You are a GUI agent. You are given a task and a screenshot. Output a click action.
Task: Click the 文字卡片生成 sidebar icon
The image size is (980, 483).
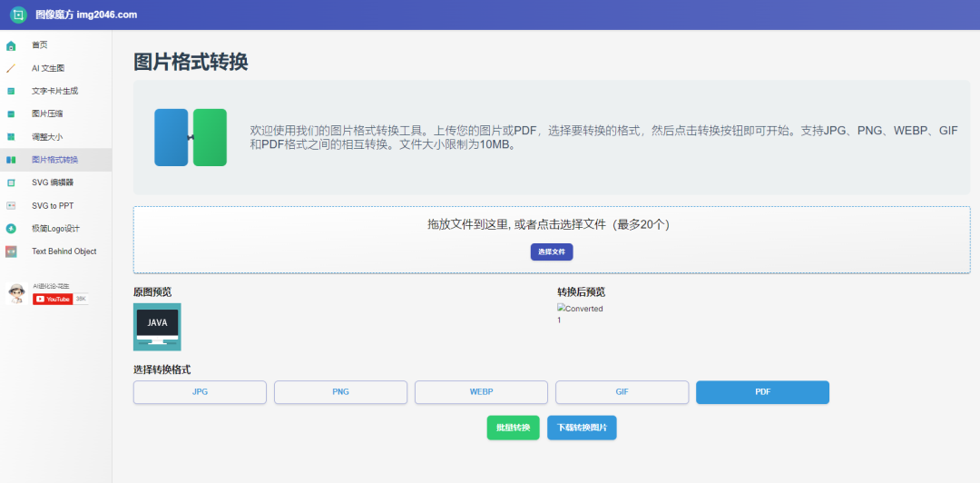tap(11, 91)
